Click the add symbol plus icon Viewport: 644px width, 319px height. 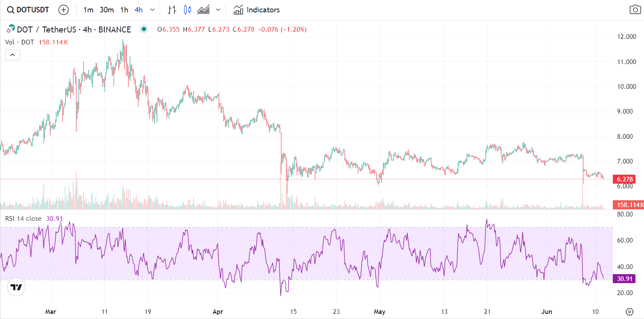(64, 10)
